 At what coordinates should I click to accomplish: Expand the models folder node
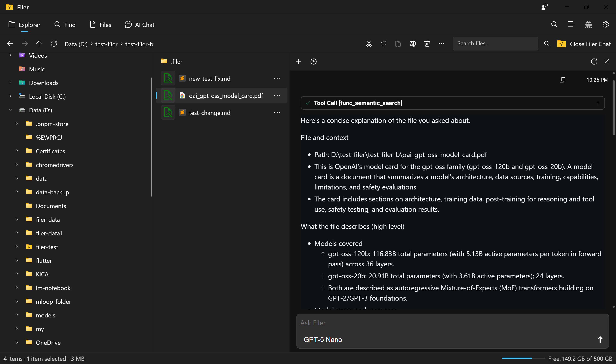(x=17, y=315)
